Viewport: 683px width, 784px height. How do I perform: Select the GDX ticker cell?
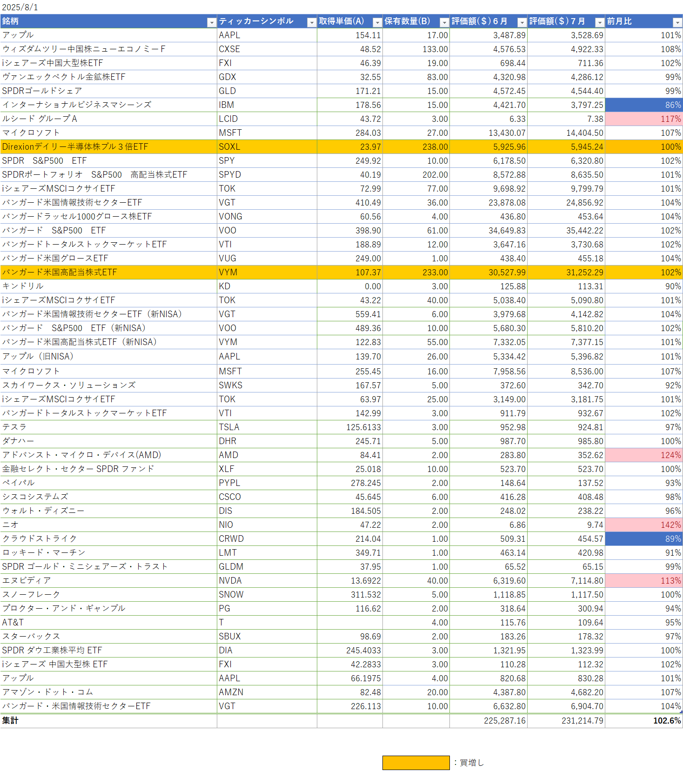point(267,77)
